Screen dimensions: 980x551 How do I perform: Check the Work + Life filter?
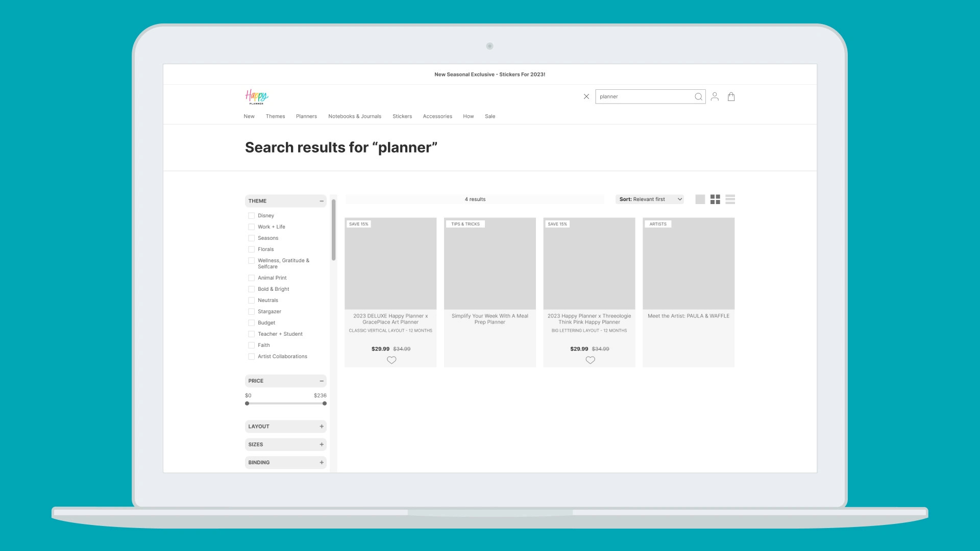coord(251,227)
